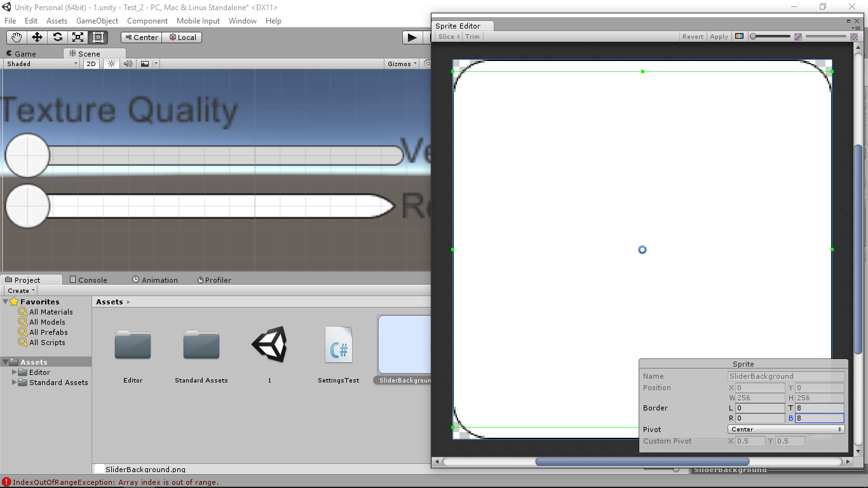868x488 pixels.
Task: Collapse the Assets tree root
Action: click(x=6, y=362)
